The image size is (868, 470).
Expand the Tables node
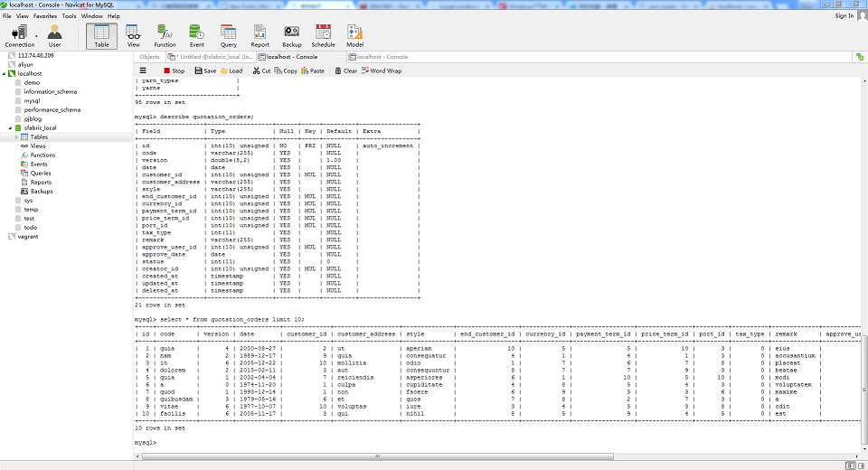[x=16, y=136]
